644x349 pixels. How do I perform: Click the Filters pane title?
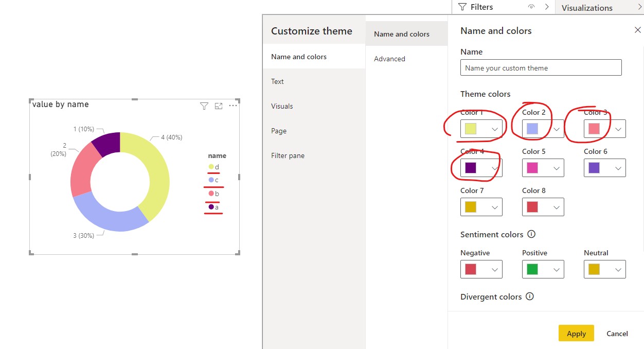click(481, 7)
